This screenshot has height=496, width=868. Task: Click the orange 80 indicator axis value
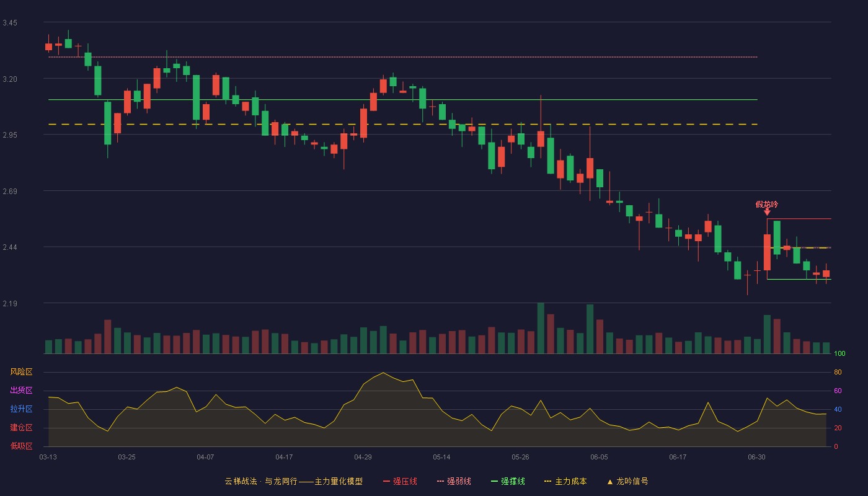click(838, 372)
